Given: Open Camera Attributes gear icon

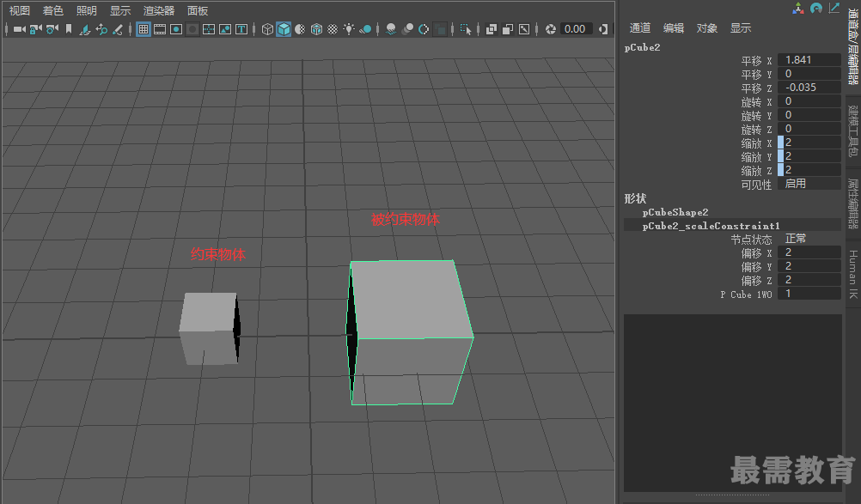Looking at the screenshot, I should (x=52, y=29).
